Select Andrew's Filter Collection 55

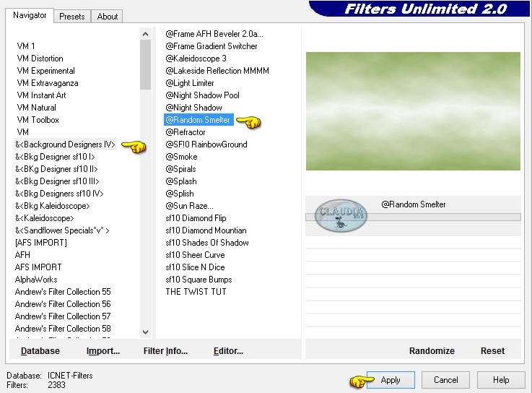pyautogui.click(x=63, y=291)
